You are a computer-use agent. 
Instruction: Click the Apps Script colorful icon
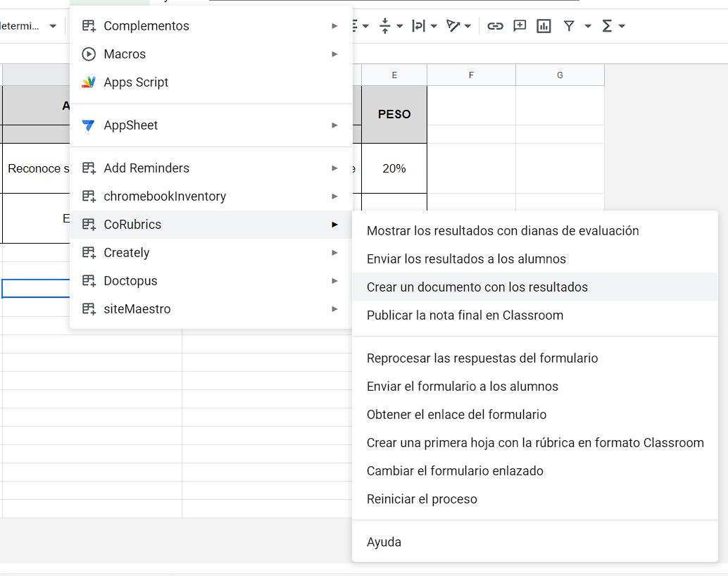tap(89, 82)
